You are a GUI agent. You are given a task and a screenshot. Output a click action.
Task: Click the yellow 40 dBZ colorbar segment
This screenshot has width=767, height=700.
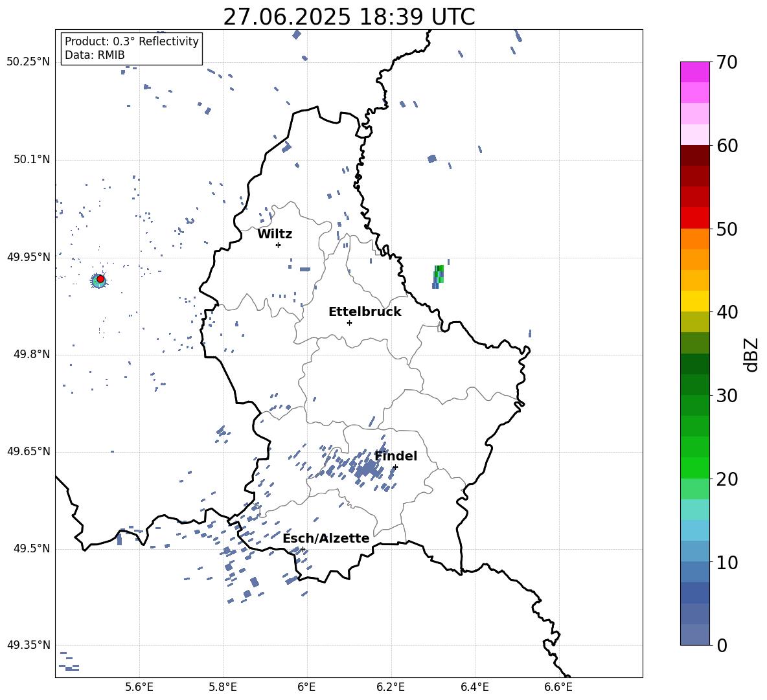tap(694, 301)
